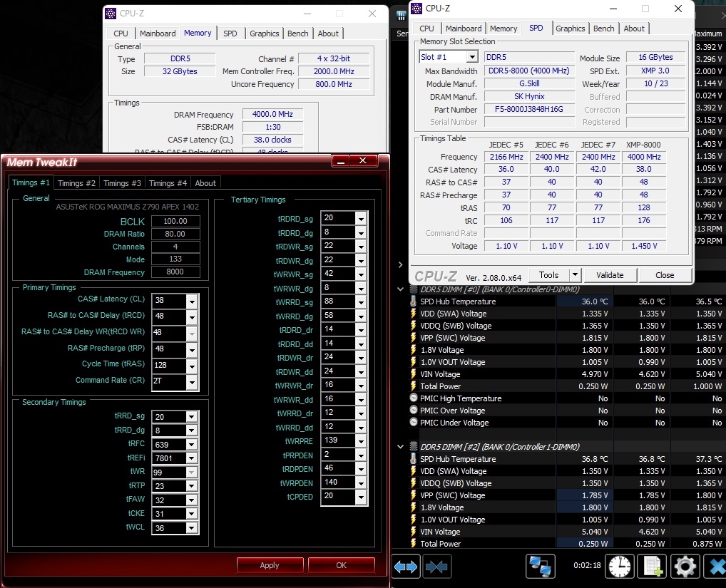Click the tREFi value field showing 7801

pos(168,458)
